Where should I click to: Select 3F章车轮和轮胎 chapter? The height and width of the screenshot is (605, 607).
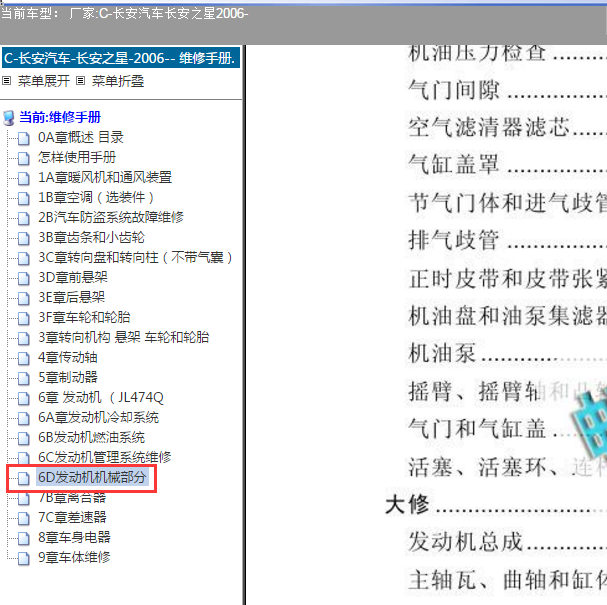point(84,317)
